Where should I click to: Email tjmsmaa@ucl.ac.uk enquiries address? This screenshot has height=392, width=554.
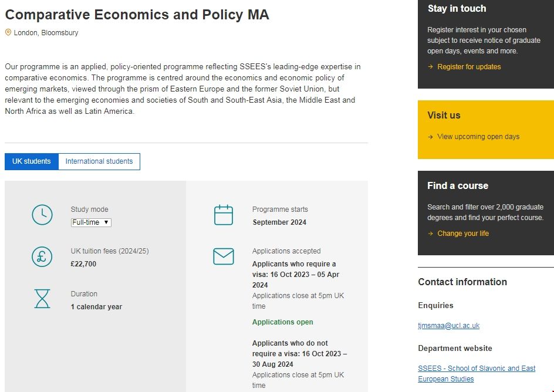click(448, 326)
